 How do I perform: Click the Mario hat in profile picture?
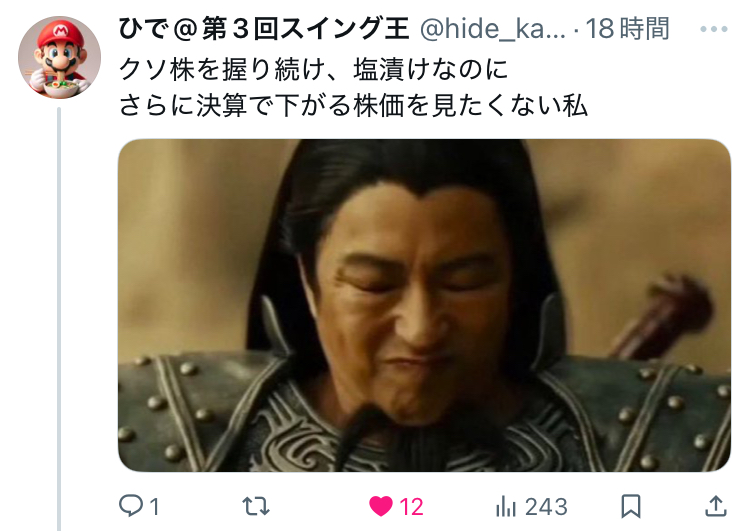pos(61,34)
